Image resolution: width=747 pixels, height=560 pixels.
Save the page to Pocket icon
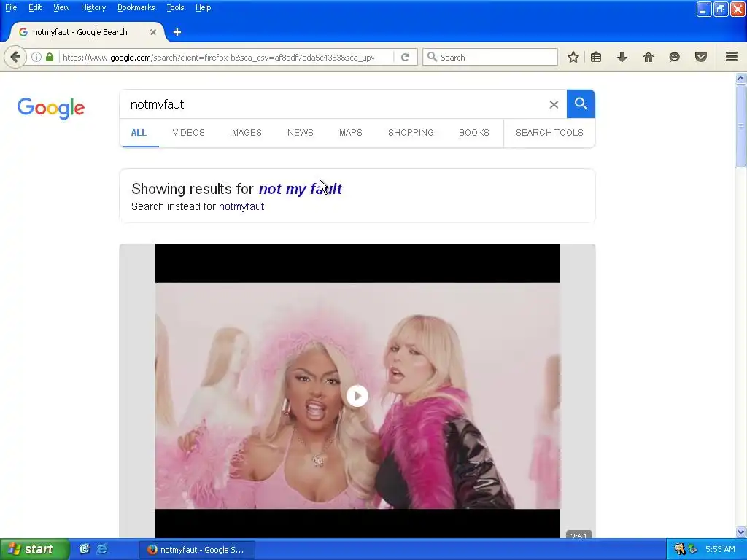point(701,57)
